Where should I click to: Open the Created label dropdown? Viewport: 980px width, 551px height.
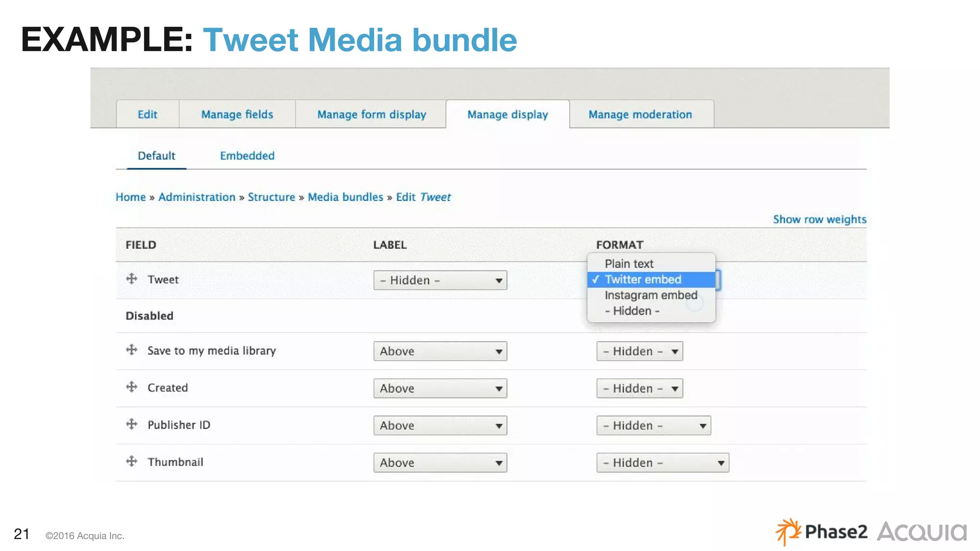440,388
